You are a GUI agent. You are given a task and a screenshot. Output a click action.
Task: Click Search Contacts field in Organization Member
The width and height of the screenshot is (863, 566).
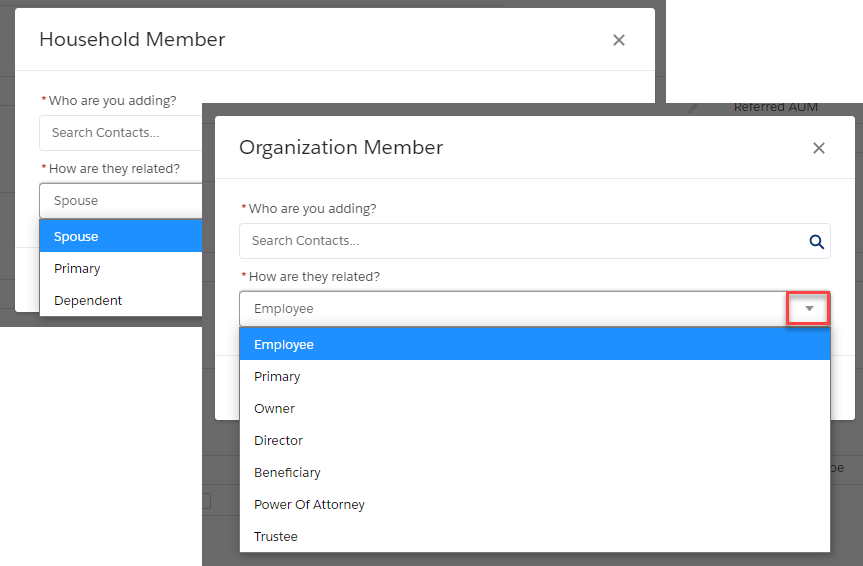(534, 241)
